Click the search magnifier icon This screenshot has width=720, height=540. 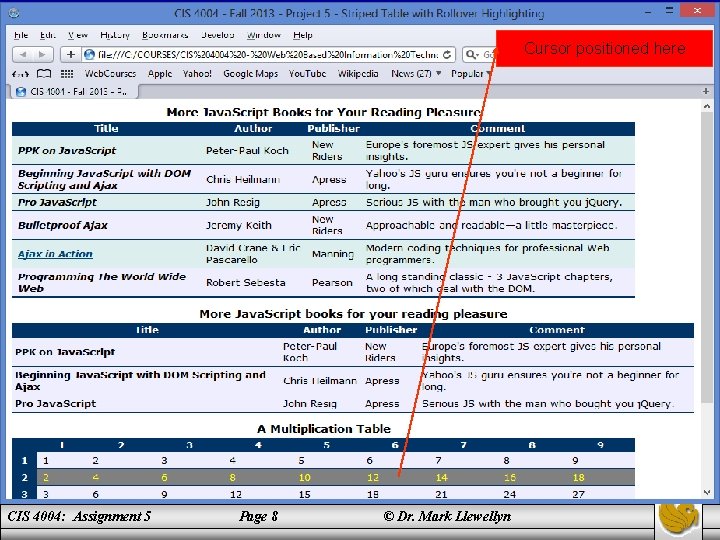471,55
